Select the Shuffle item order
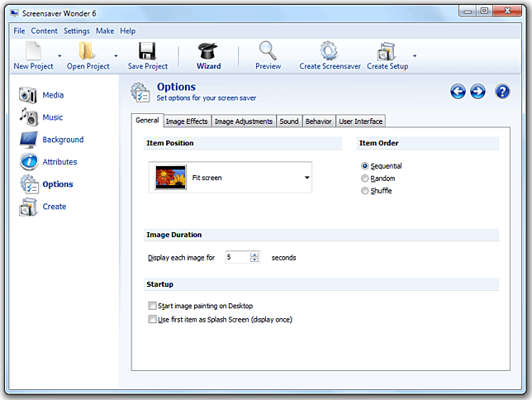This screenshot has width=532, height=400. [x=365, y=190]
